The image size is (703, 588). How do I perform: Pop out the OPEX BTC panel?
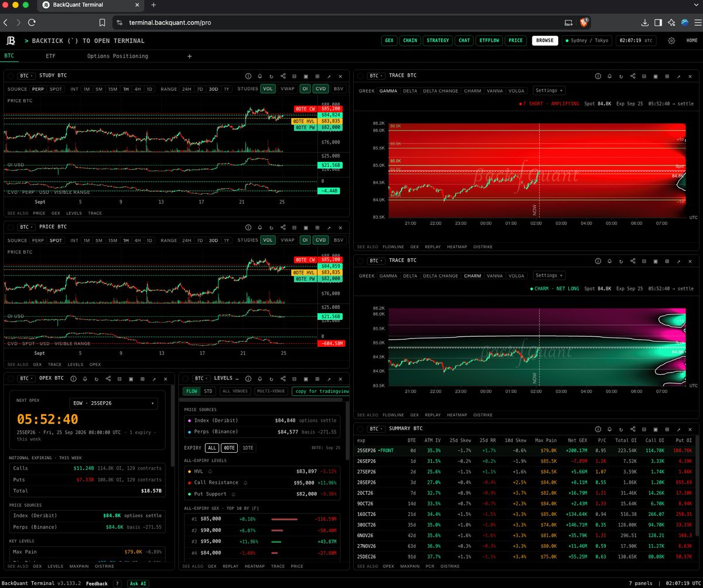154,378
